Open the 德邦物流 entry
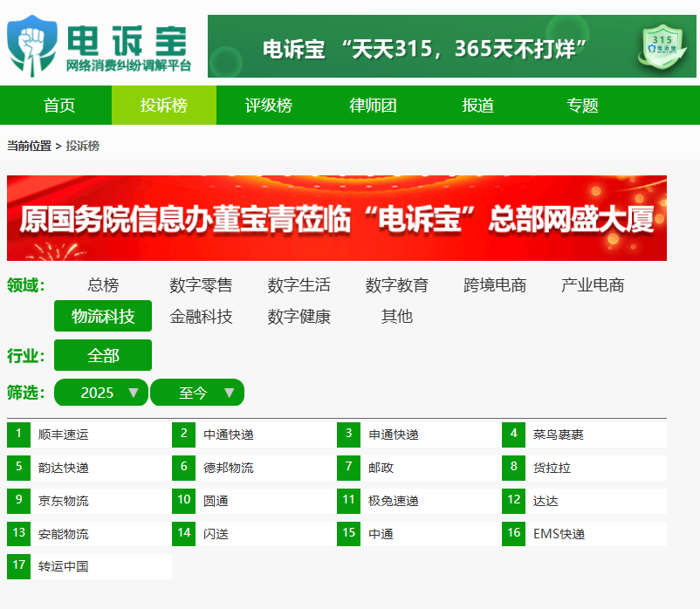This screenshot has height=609, width=700. (x=229, y=468)
